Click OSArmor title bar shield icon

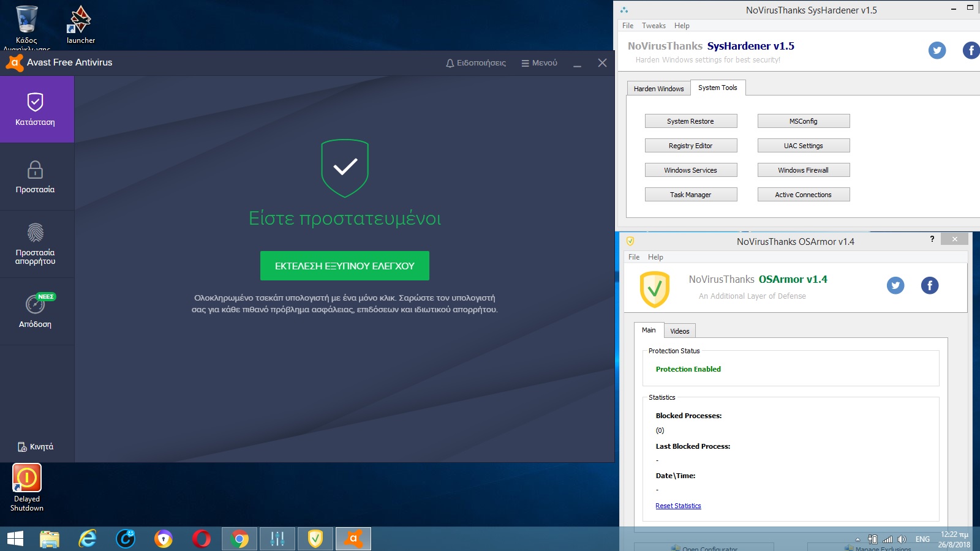pyautogui.click(x=630, y=241)
